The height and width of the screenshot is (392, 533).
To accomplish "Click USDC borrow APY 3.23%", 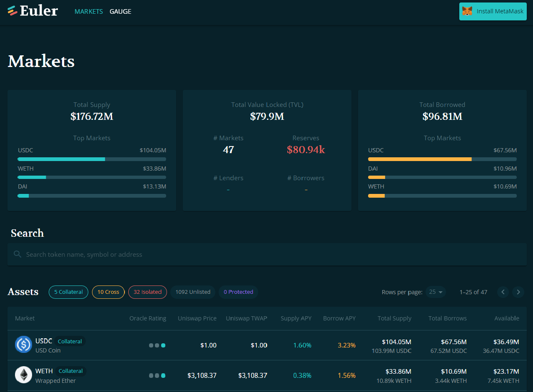I will coord(346,345).
